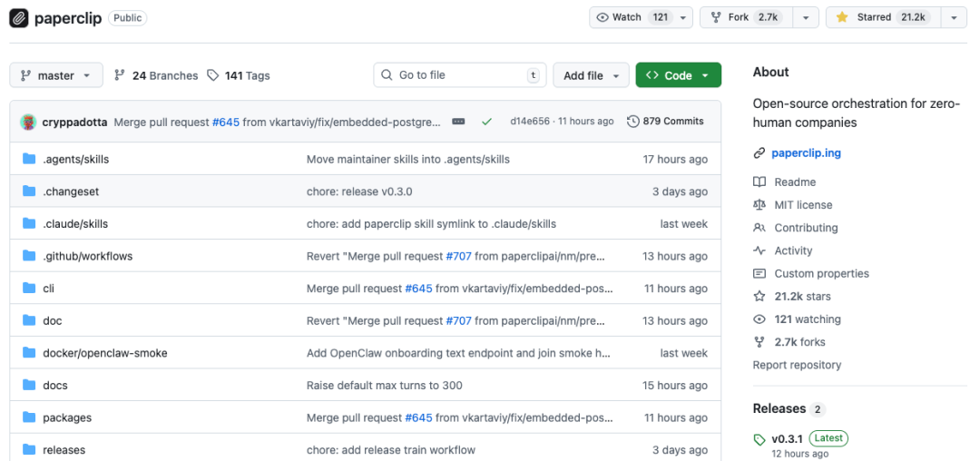
Task: Click the Activity pulse icon
Action: (x=759, y=250)
